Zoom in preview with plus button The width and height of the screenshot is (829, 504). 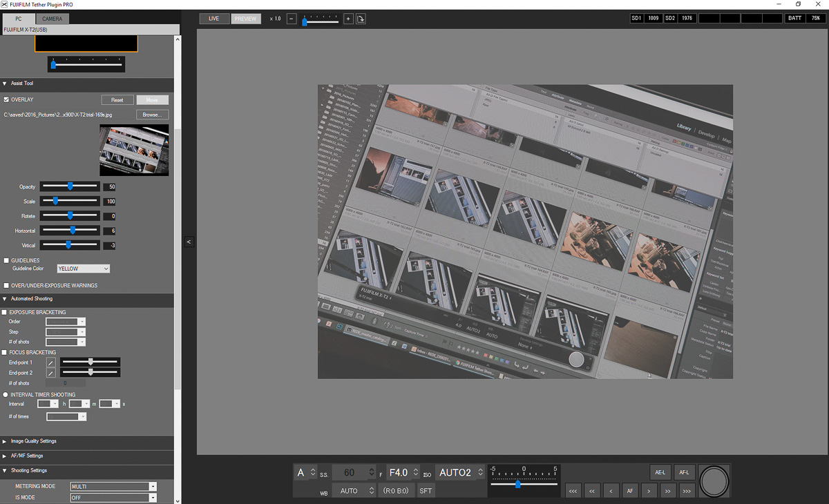point(348,19)
